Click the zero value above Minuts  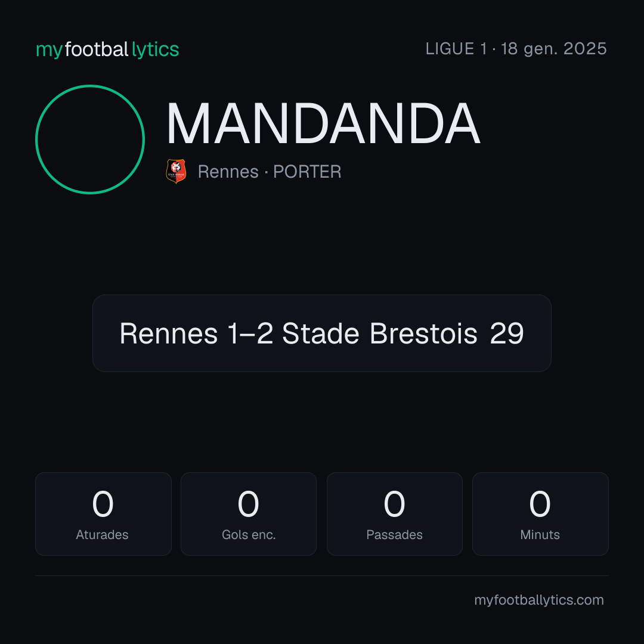click(x=540, y=504)
